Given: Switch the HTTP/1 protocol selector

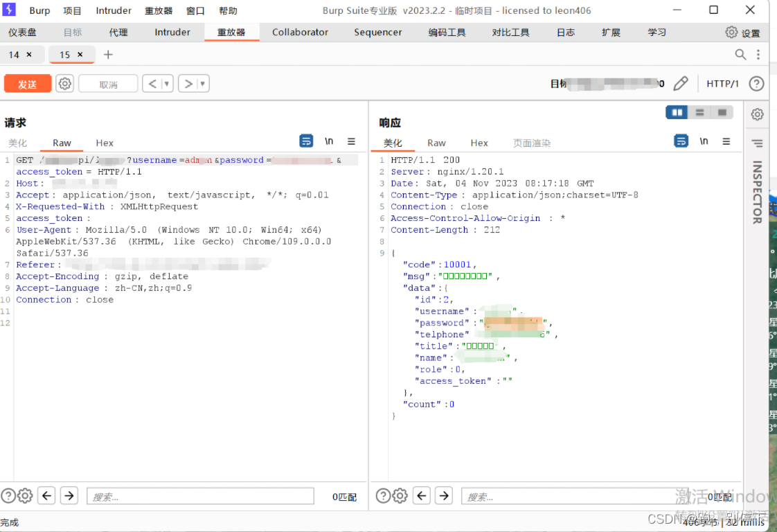Looking at the screenshot, I should 722,84.
